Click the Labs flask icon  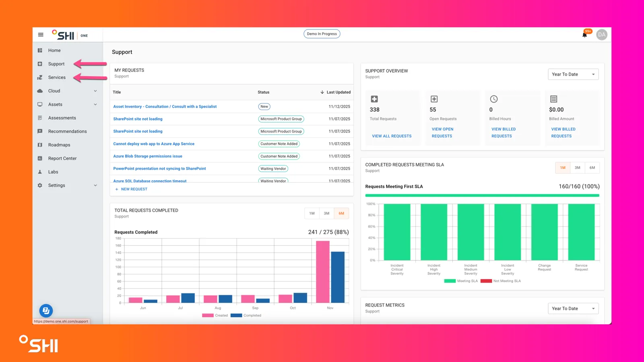[40, 172]
